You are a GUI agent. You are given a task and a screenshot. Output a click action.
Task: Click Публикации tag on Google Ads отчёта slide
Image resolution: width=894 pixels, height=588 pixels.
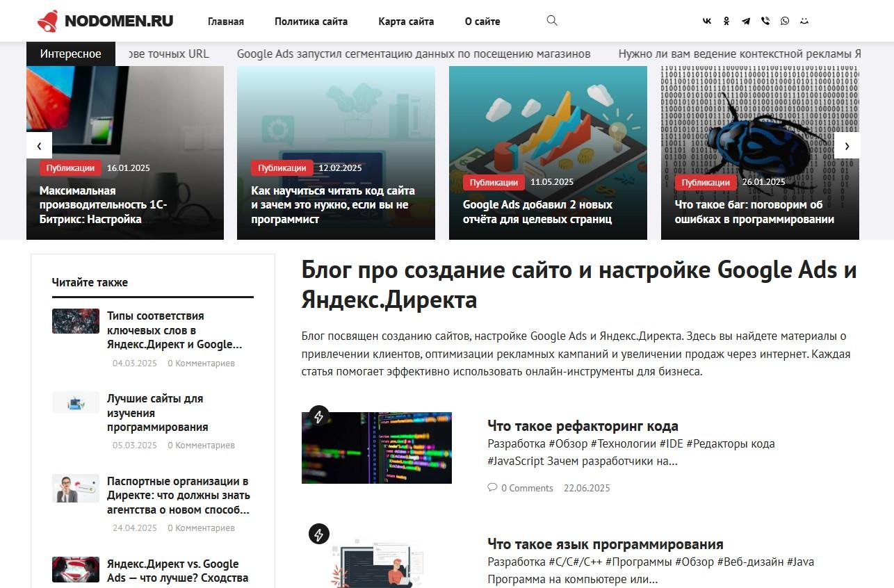pos(494,182)
